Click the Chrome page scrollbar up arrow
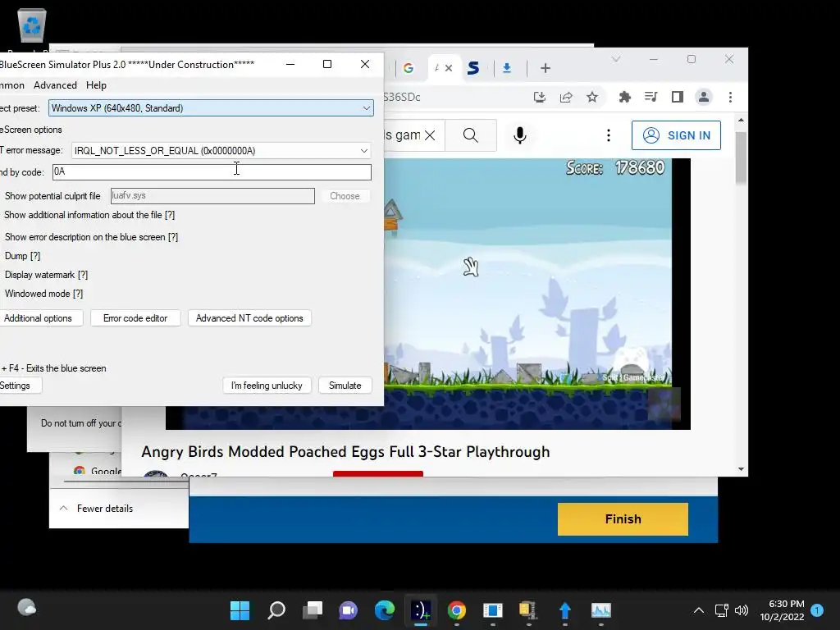This screenshot has width=840, height=630. (741, 121)
